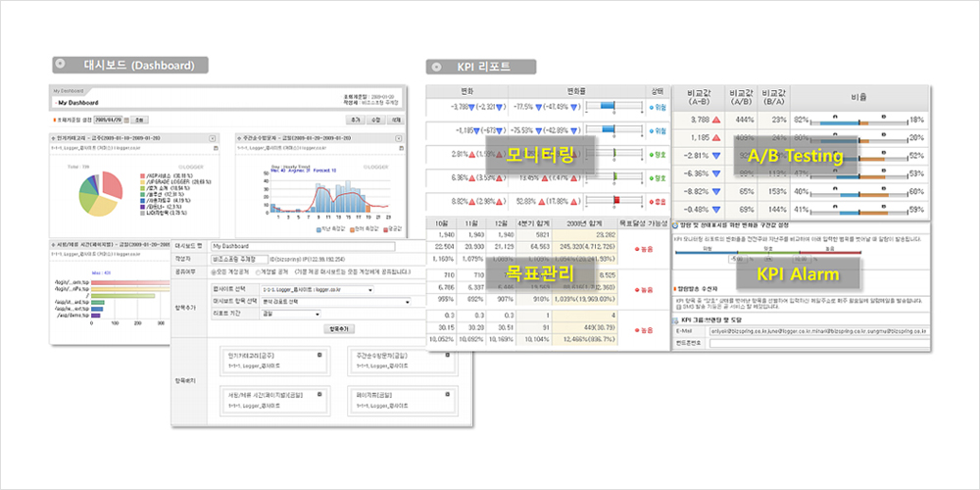This screenshot has height=490, width=980.
Task: Click the KPI alarm range settings heading icon
Action: pos(675,224)
